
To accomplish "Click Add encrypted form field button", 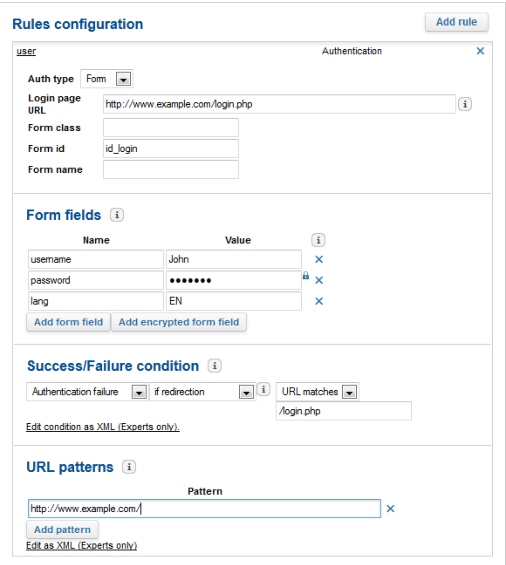I will (179, 322).
